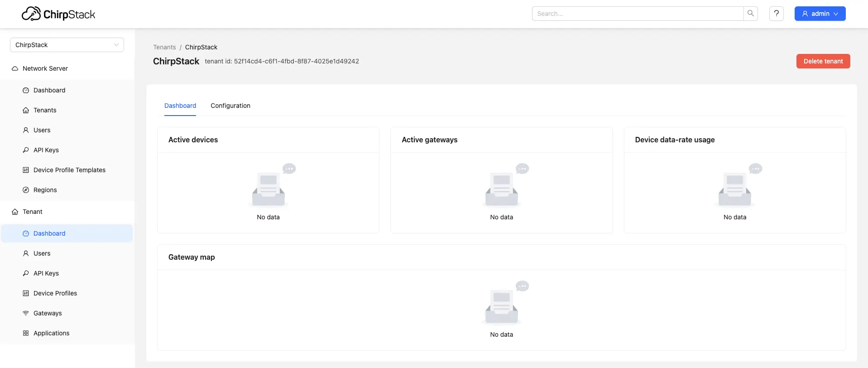Click the ChirpStack logo

[x=58, y=14]
